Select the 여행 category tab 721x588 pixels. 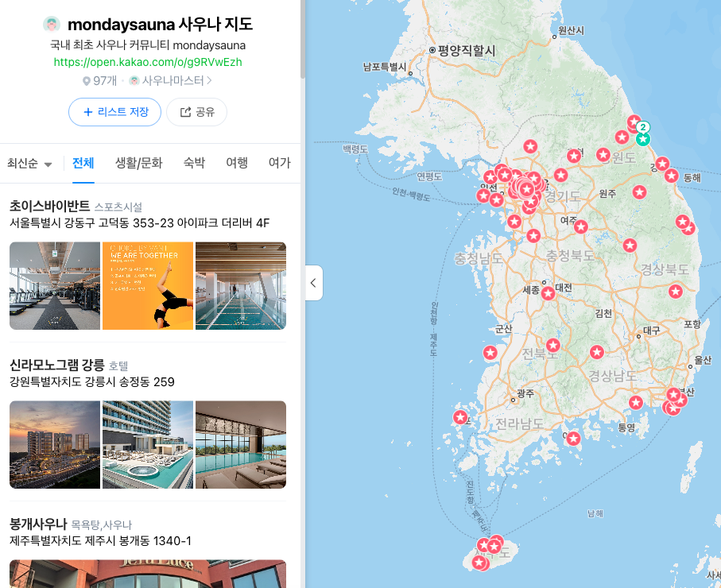click(237, 163)
